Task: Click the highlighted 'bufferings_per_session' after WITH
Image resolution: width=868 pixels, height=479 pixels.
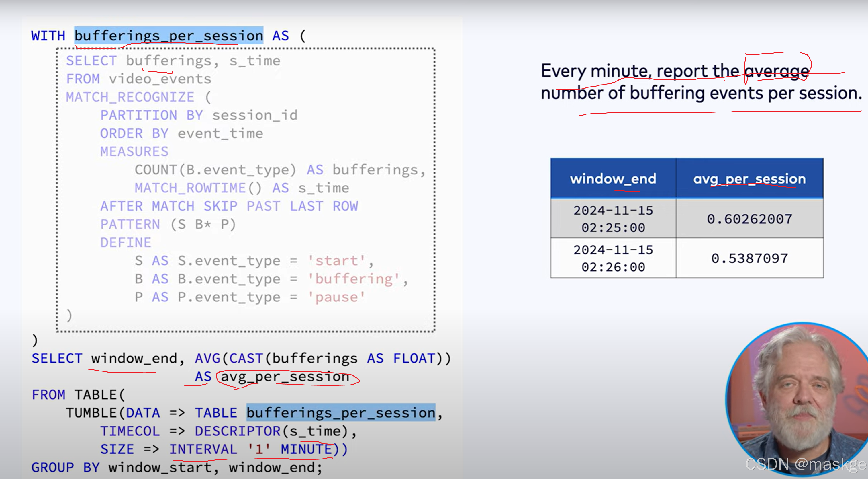Action: pos(168,35)
